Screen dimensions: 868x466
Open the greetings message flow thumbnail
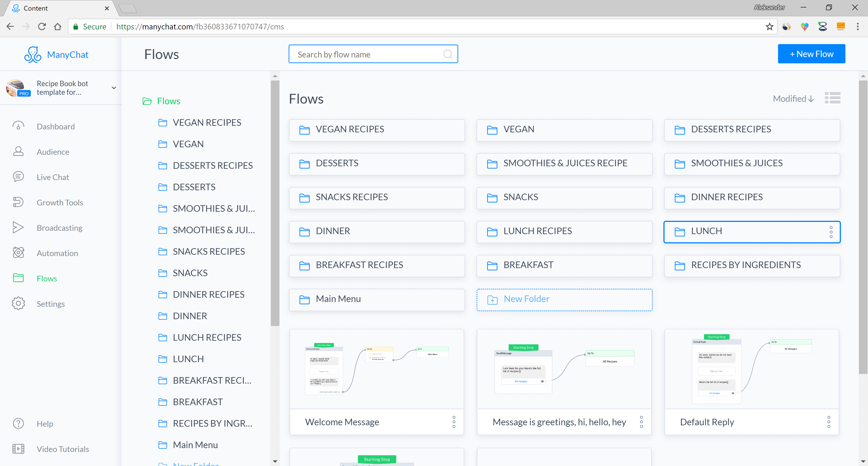(564, 369)
